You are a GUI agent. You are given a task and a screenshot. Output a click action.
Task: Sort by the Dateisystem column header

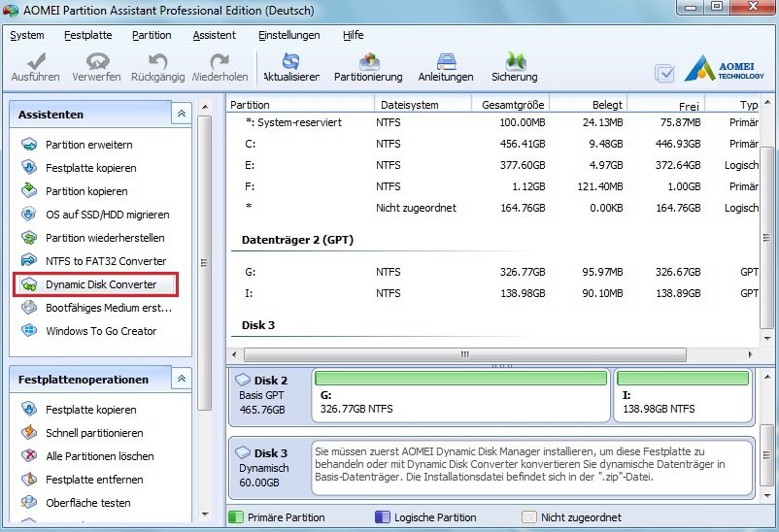point(409,105)
